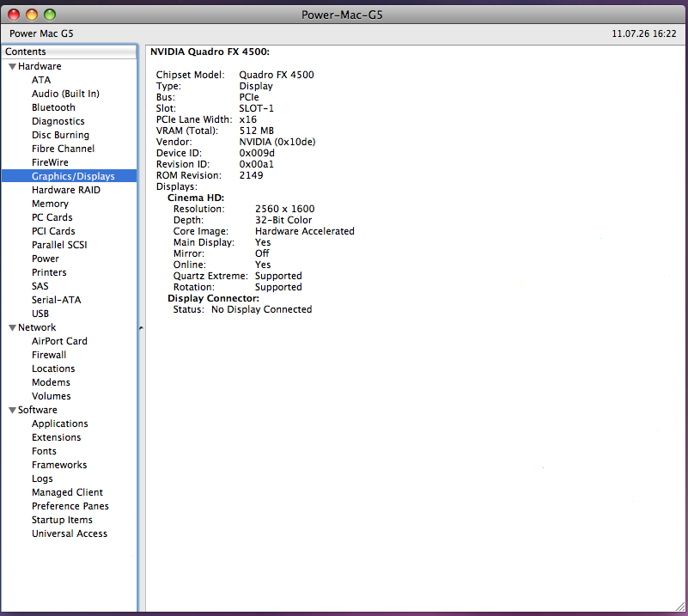Open Fibre Channel section
The height and width of the screenshot is (616, 688).
(x=63, y=149)
